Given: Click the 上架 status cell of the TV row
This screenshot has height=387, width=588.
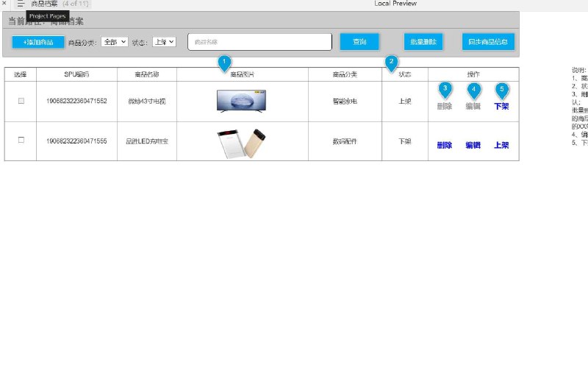Looking at the screenshot, I should 405,102.
